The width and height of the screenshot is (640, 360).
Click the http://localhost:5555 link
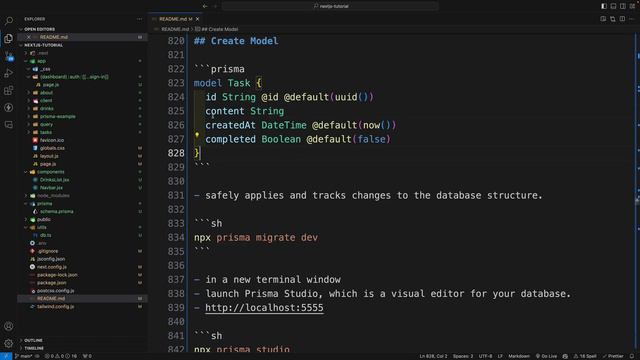click(x=264, y=308)
